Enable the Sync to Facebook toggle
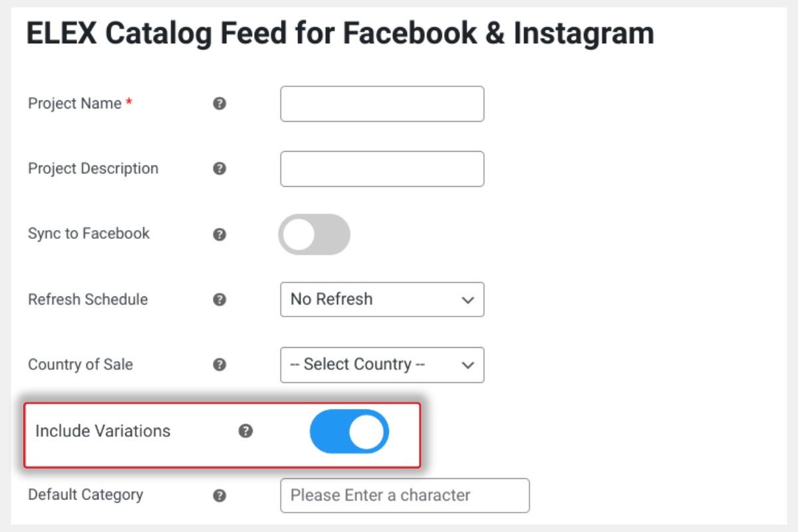Image resolution: width=798 pixels, height=532 pixels. (x=314, y=234)
